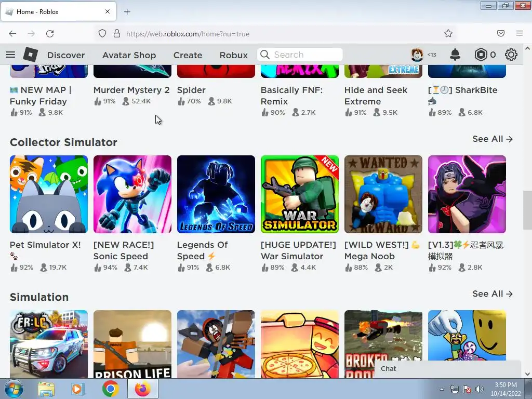View site security padlock info
This screenshot has height=399, width=532.
117,33
